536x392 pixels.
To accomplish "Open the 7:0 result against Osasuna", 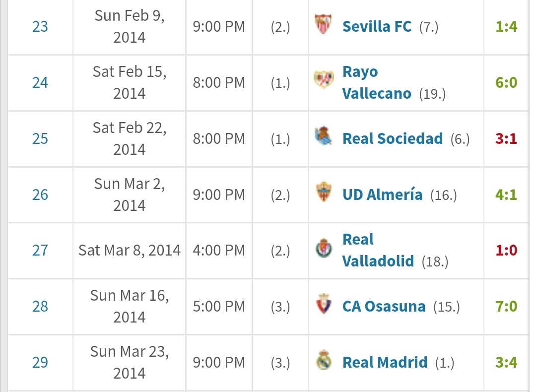I will coord(506,306).
